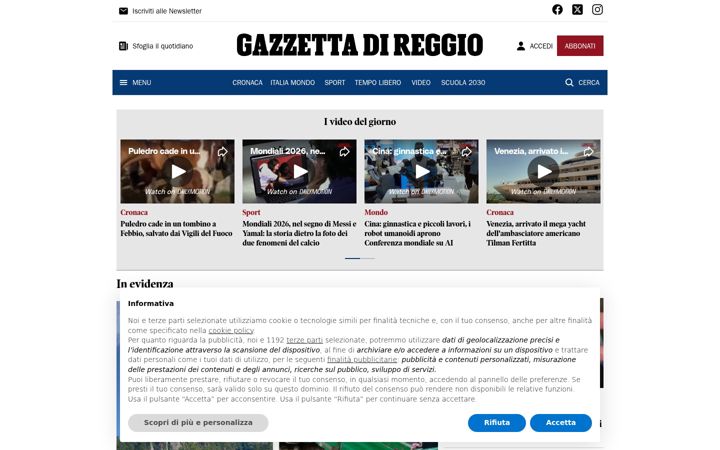The image size is (720, 450).
Task: Click Cronaca tag above Puledro headline
Action: click(x=134, y=213)
